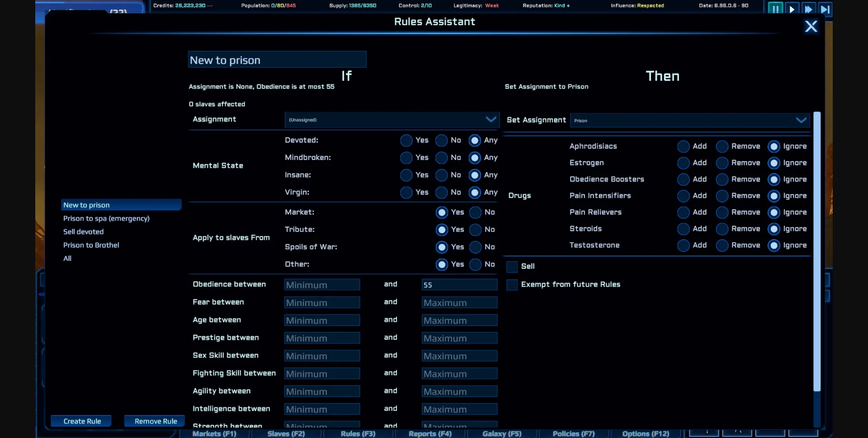Set Tribute slaves to No
The height and width of the screenshot is (438, 868).
click(476, 230)
